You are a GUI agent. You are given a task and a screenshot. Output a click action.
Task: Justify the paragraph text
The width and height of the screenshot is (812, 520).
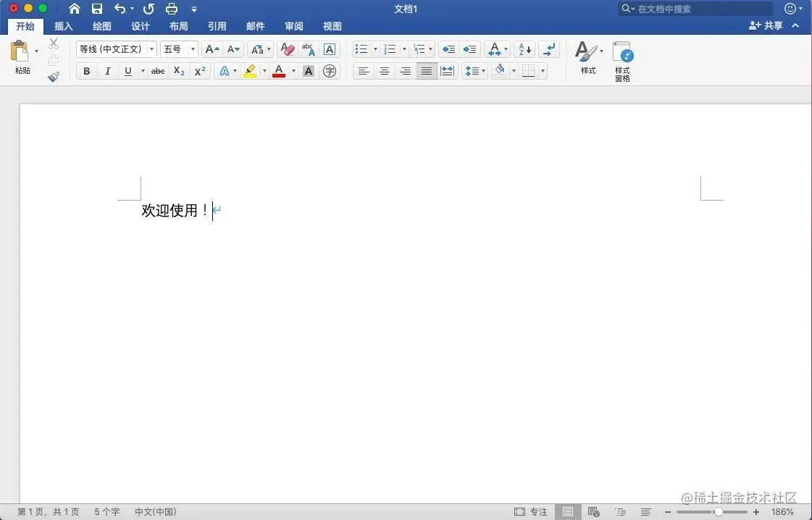(426, 71)
